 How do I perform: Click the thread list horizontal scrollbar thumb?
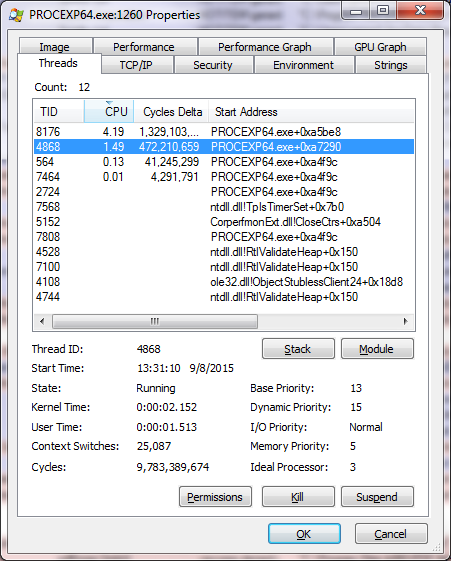click(155, 321)
